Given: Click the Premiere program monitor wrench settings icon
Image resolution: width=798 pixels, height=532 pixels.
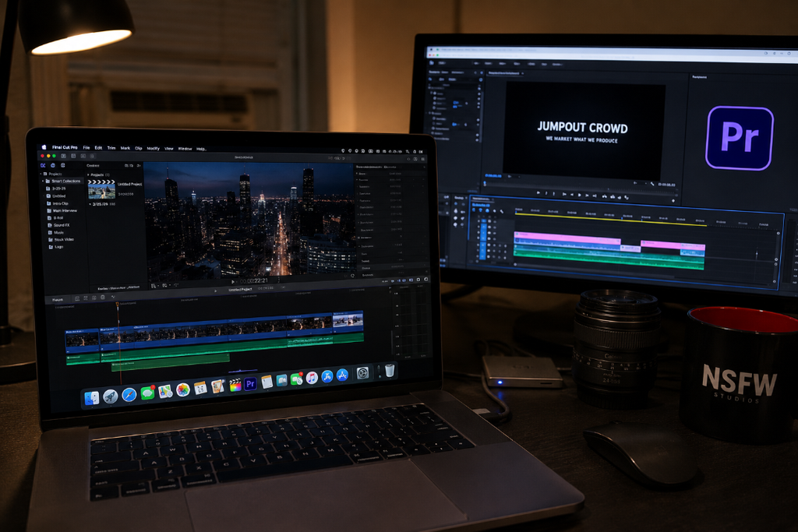Looking at the screenshot, I should (x=652, y=184).
